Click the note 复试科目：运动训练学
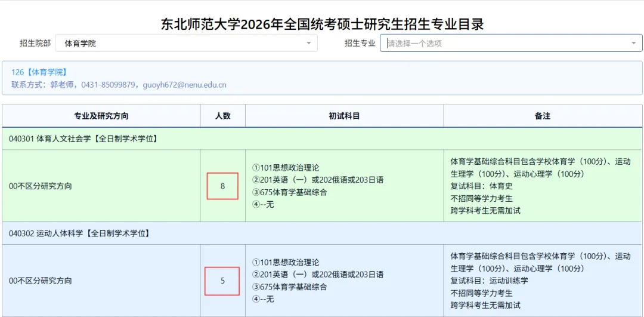This screenshot has width=644, height=317. point(489,281)
